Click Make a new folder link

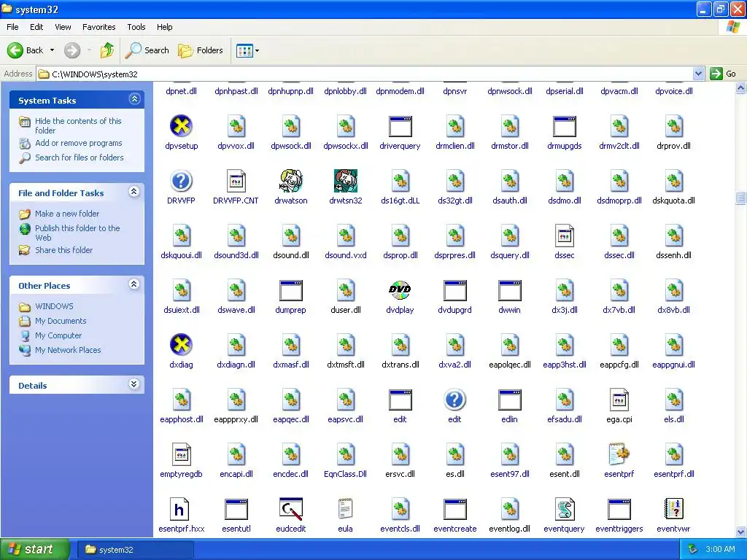[x=67, y=214]
